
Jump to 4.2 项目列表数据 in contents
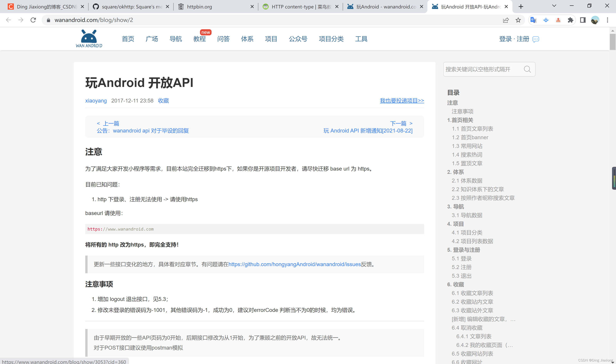pos(472,241)
